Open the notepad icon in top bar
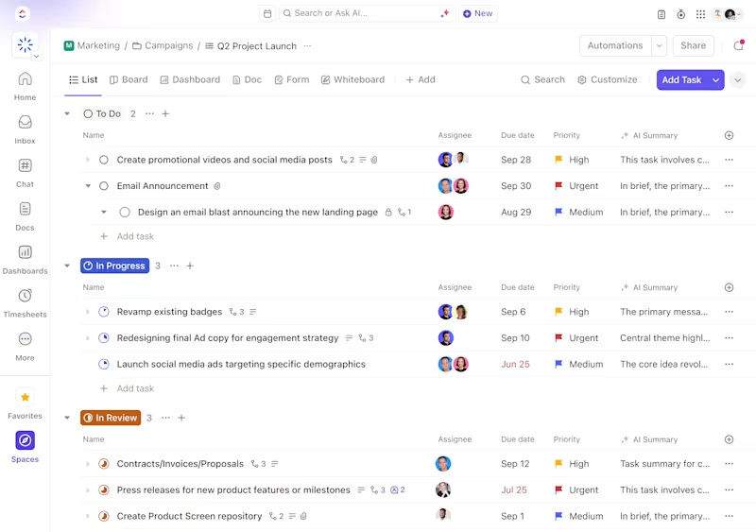The width and height of the screenshot is (756, 532). coord(661,14)
